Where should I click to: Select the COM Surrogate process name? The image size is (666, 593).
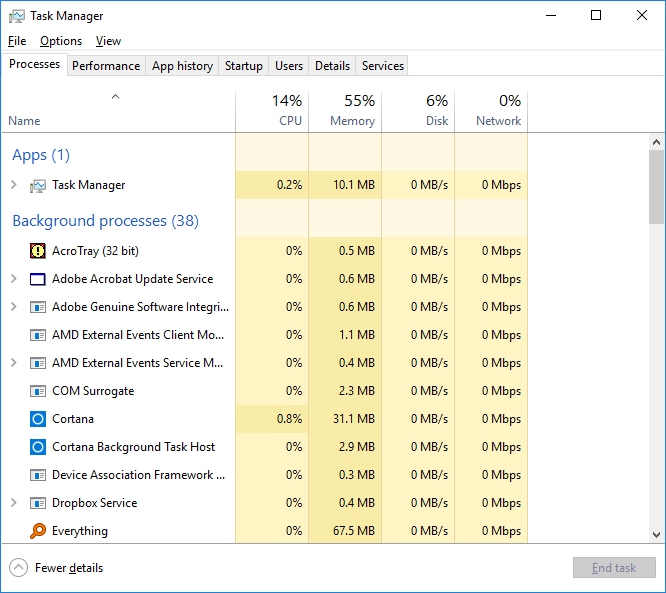(x=93, y=391)
